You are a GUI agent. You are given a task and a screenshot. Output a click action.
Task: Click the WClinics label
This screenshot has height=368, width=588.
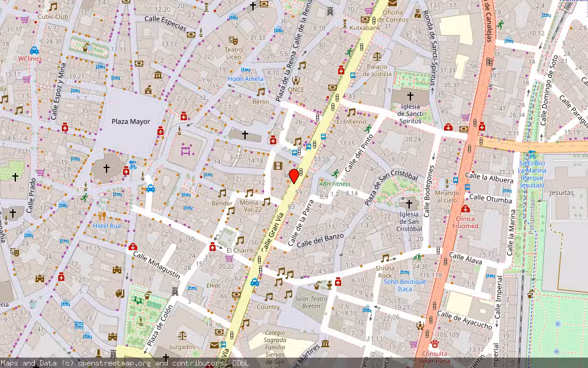click(30, 59)
